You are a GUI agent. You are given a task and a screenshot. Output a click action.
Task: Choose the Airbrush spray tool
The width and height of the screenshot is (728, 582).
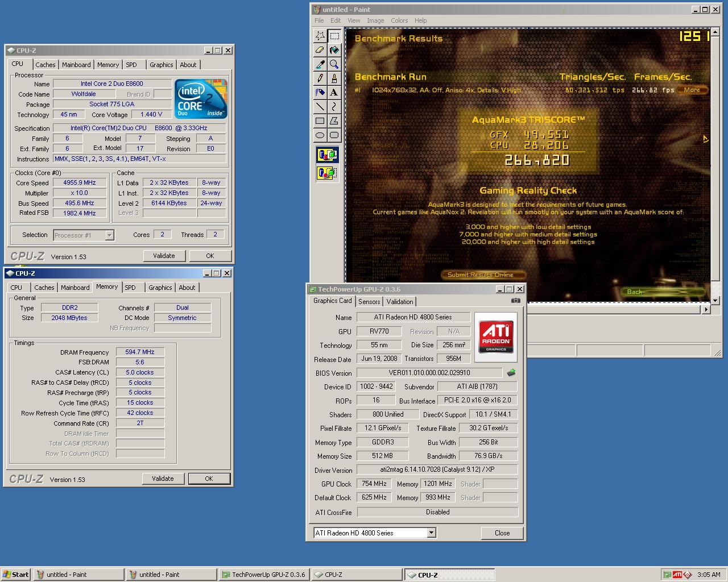pos(320,93)
